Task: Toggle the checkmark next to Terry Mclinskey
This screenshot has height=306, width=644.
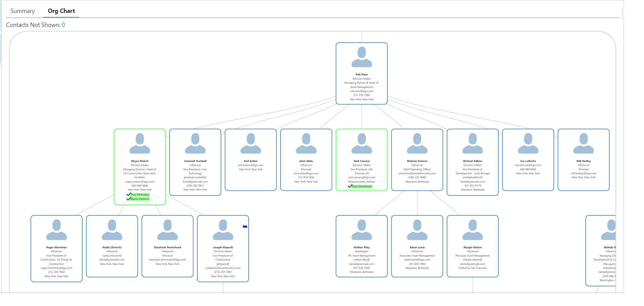Action: (129, 194)
